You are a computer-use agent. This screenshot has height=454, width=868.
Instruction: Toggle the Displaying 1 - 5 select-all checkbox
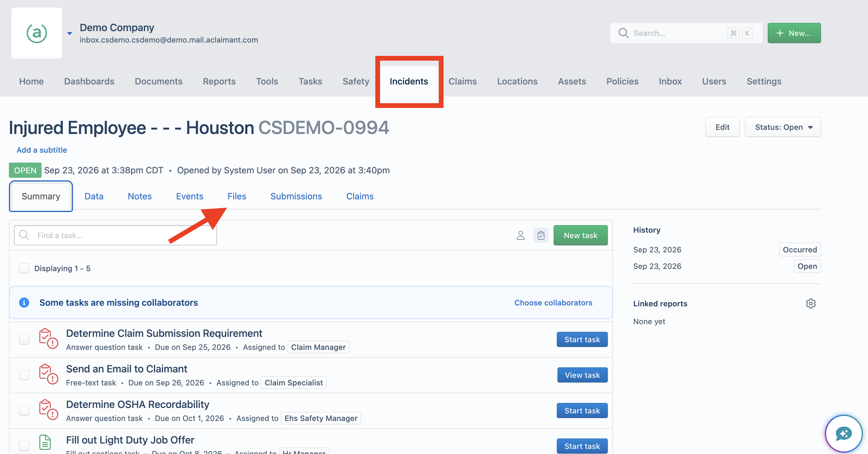click(24, 269)
